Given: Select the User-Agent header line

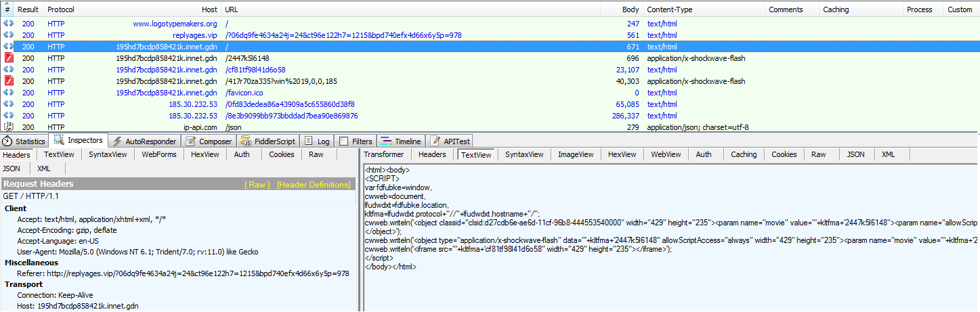Looking at the screenshot, I should 147,252.
